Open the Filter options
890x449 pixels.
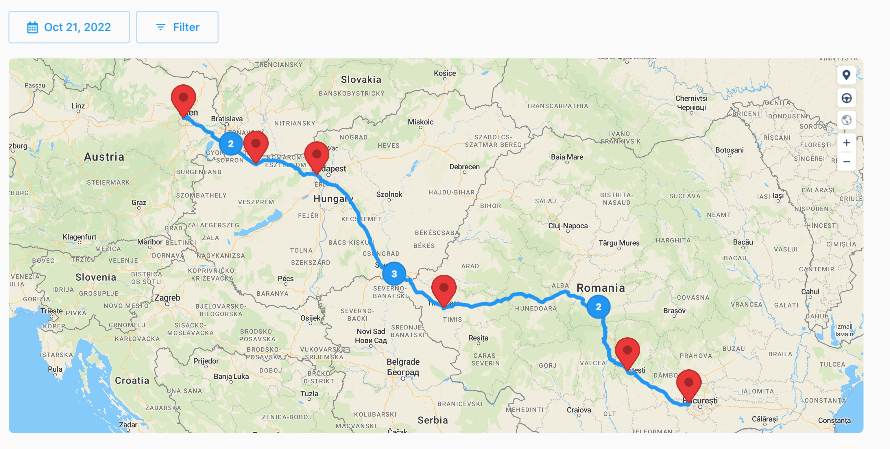click(x=177, y=27)
